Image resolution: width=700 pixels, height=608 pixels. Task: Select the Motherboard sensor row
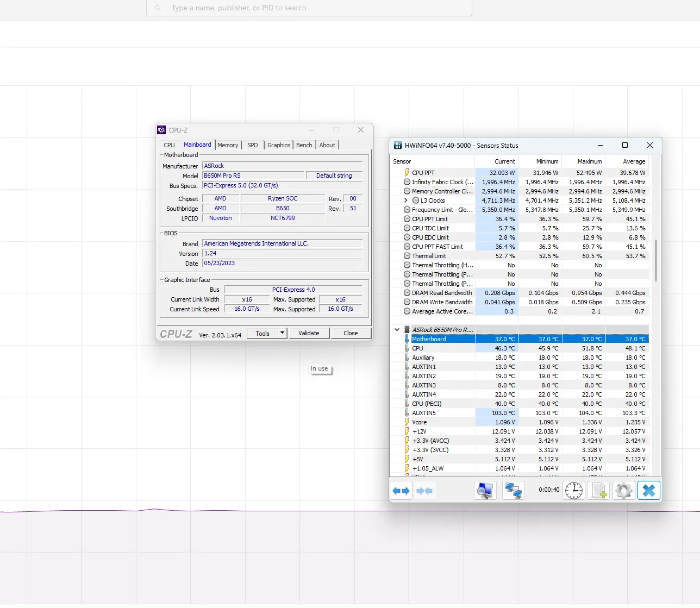coord(520,339)
